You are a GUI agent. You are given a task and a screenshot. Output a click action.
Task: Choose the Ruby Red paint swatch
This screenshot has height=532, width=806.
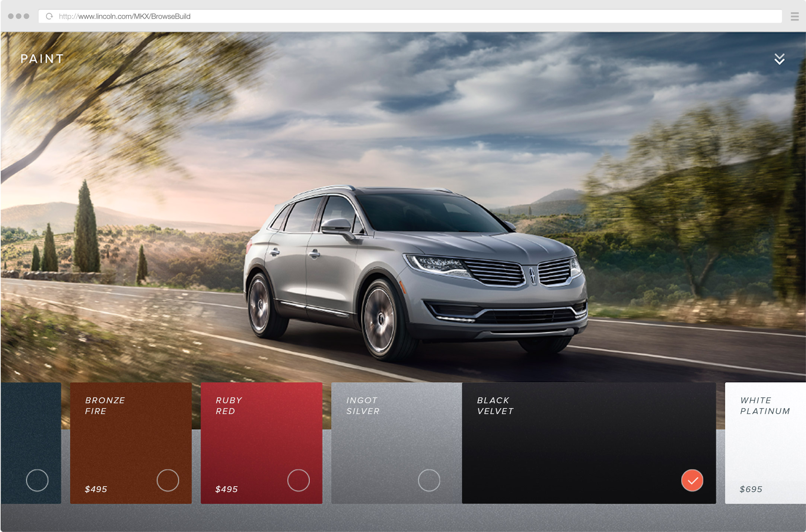tap(262, 443)
